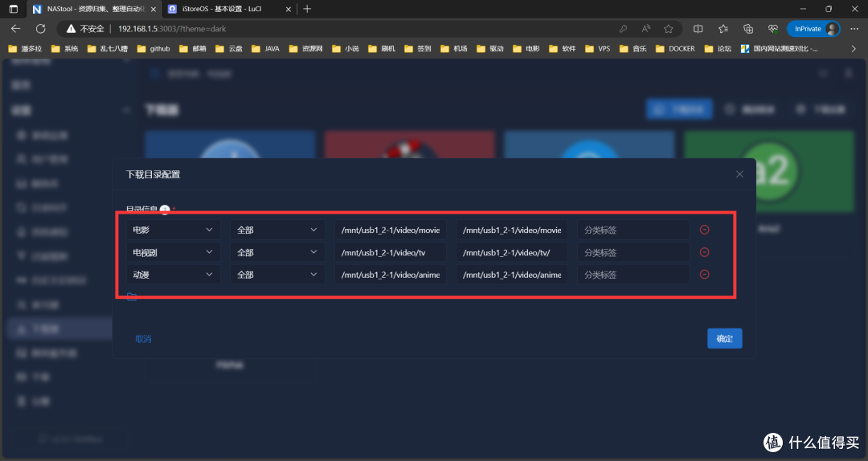Open the saved passwords key icon
The width and height of the screenshot is (868, 461).
[x=624, y=29]
